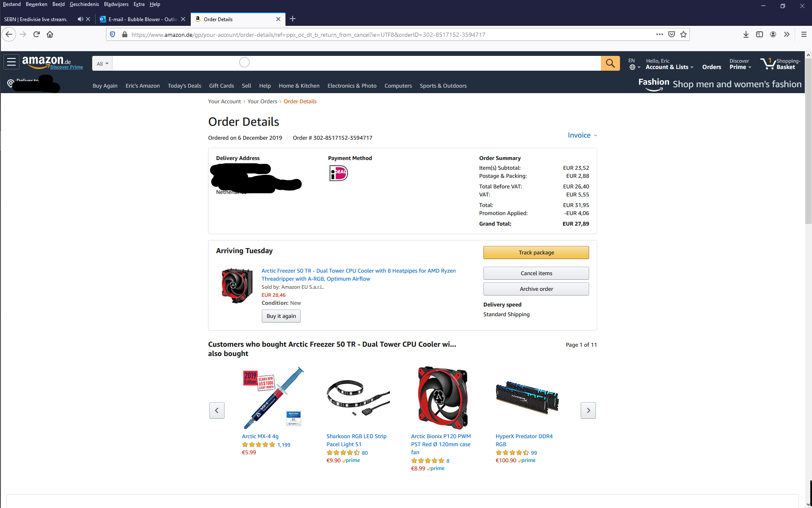Image resolution: width=812 pixels, height=508 pixels.
Task: Mute the SEBN Eredivisie tab audio
Action: (80, 19)
